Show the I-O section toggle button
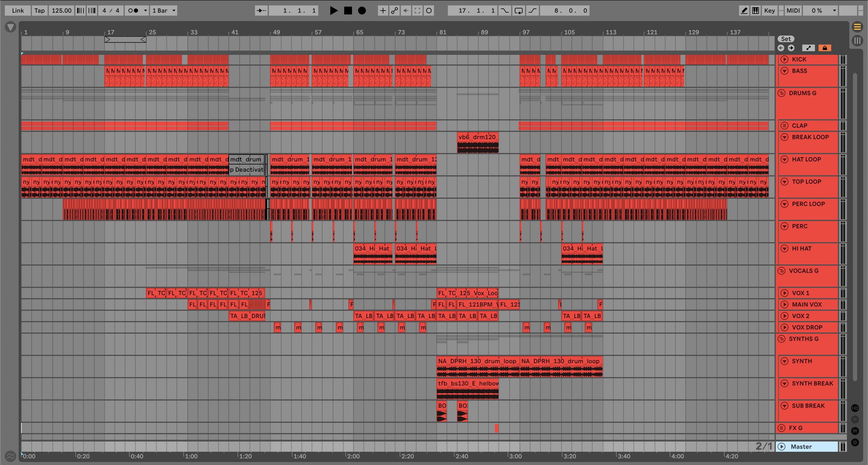Screen dimensions: 868x465 (x=855, y=408)
